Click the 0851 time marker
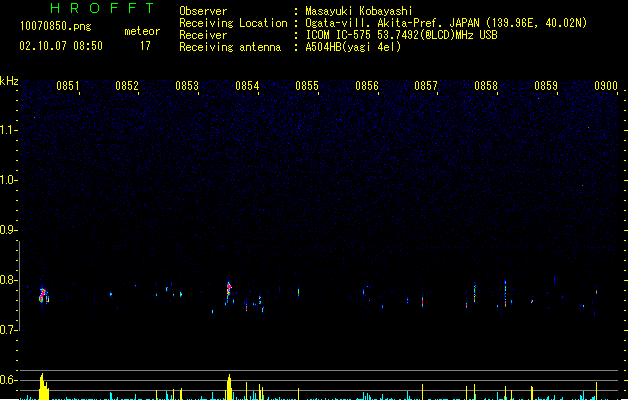The height and width of the screenshot is (400, 629). (67, 86)
